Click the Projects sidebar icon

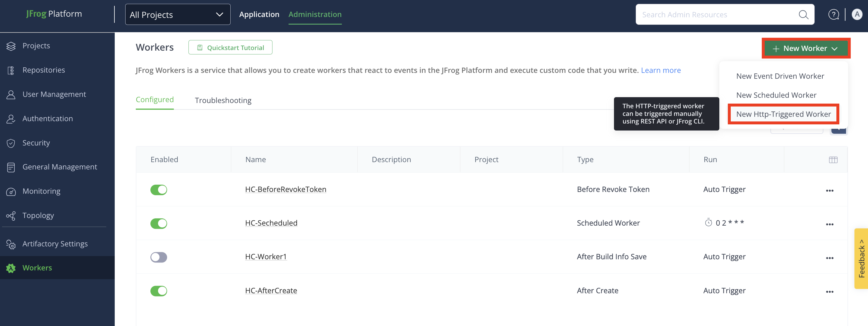pos(11,46)
